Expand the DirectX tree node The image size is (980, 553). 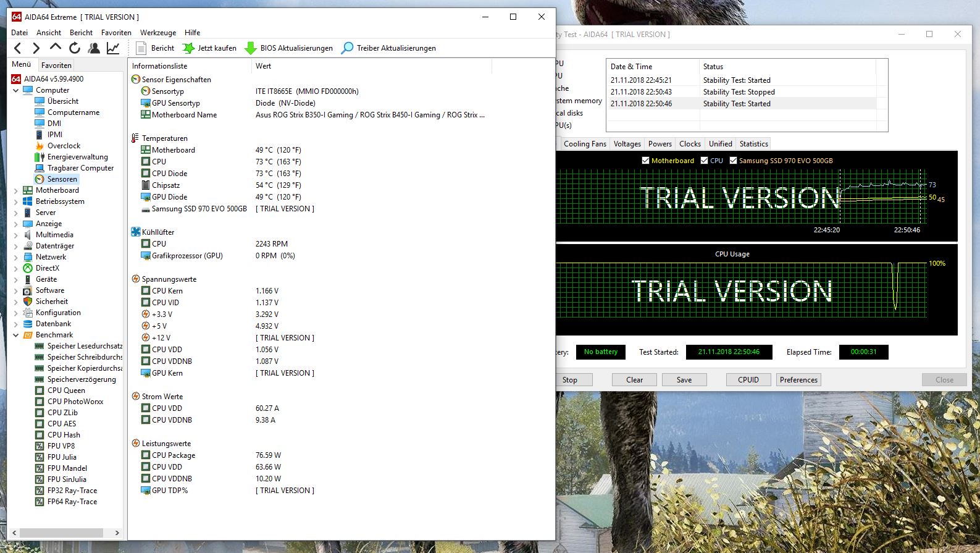(x=16, y=268)
